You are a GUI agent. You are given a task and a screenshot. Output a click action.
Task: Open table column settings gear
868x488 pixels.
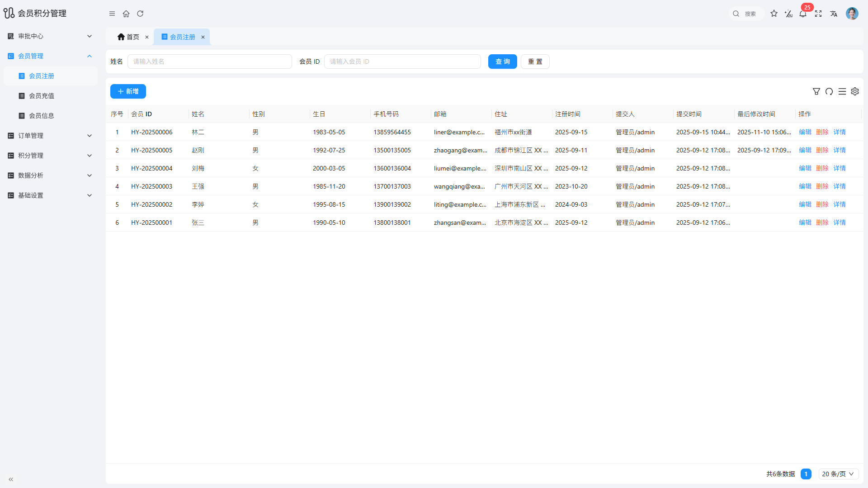855,91
